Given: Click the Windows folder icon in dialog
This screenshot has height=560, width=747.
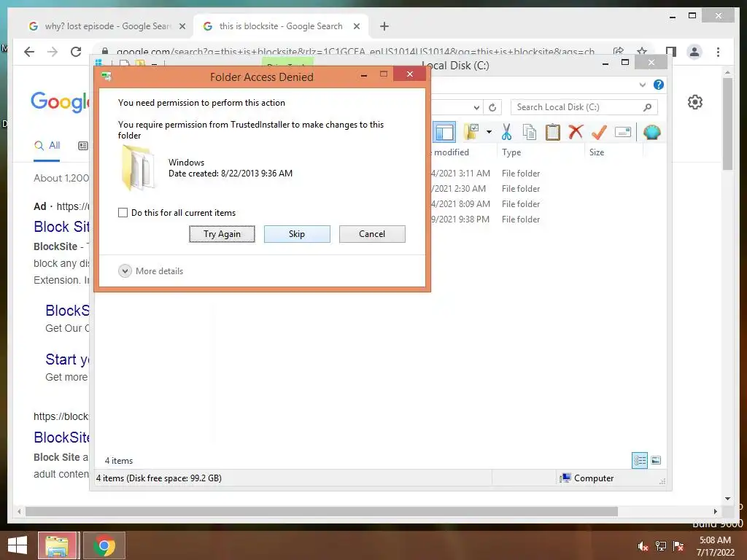Looking at the screenshot, I should 137,168.
